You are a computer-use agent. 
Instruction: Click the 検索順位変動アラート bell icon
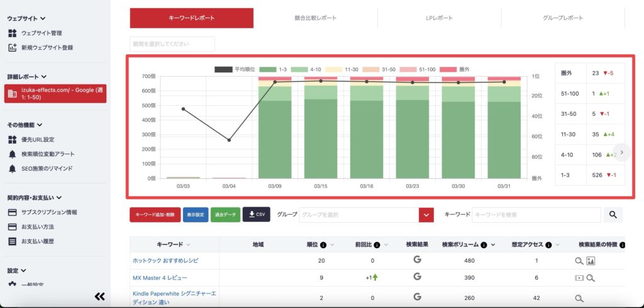(x=12, y=154)
